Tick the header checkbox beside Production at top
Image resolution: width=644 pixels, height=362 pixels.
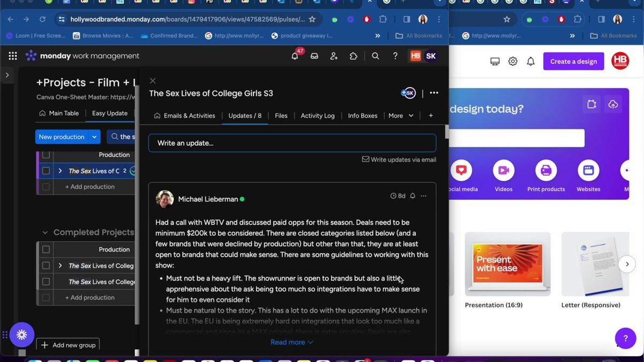point(46,155)
